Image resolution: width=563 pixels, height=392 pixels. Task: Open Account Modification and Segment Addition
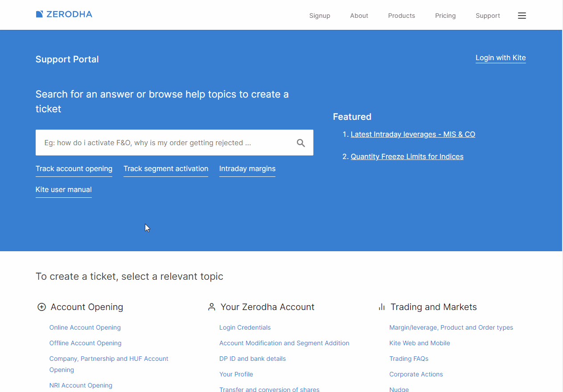pos(284,343)
